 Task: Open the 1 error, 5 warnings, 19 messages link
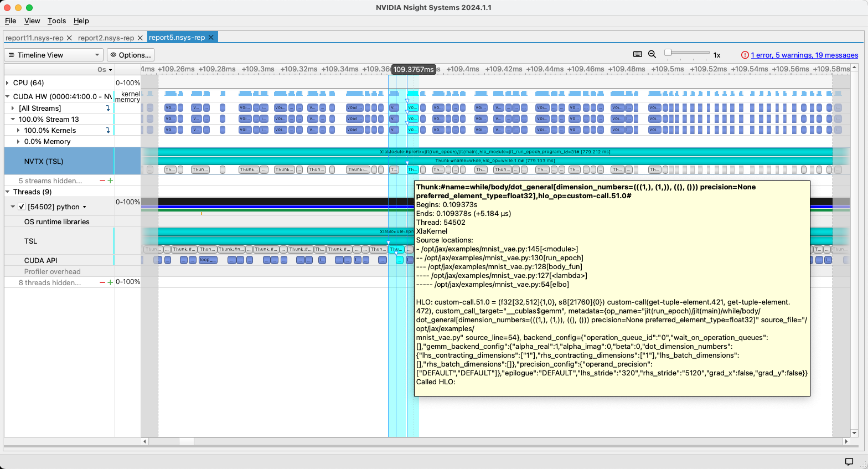click(804, 55)
